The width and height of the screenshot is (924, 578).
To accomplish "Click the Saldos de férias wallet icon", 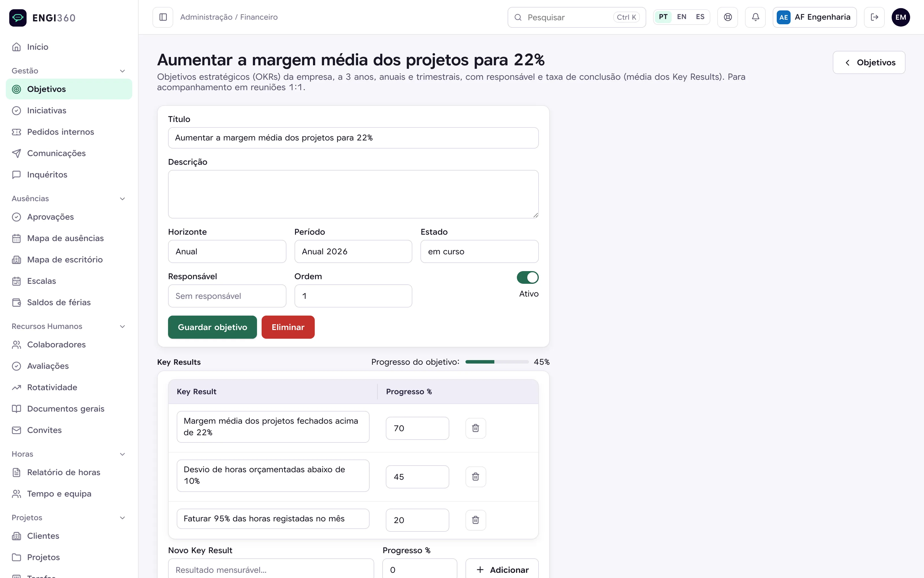I will point(16,302).
